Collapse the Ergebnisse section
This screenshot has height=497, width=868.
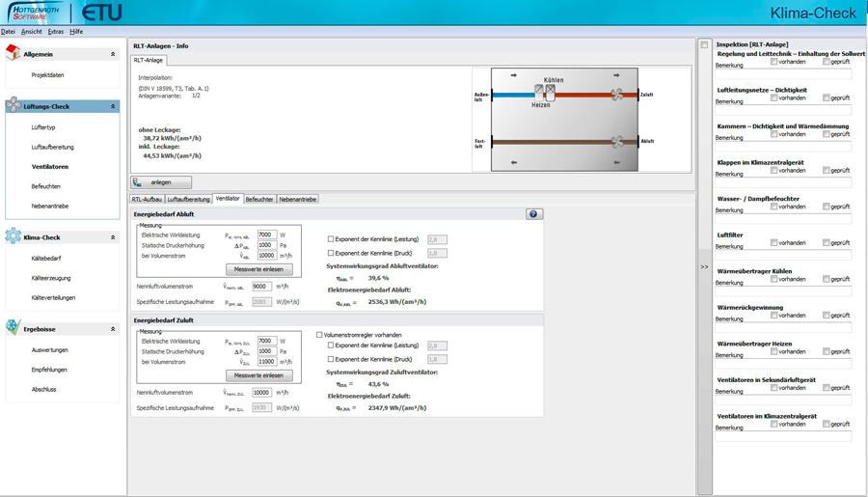pos(113,329)
